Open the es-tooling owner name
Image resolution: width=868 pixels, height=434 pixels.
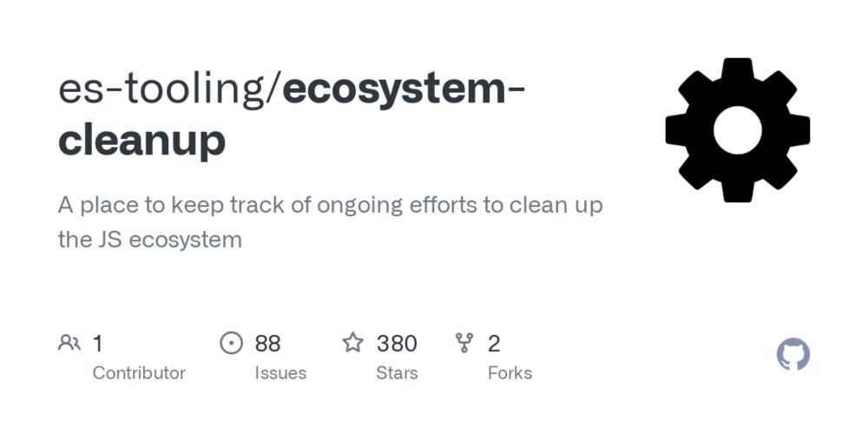[x=161, y=91]
